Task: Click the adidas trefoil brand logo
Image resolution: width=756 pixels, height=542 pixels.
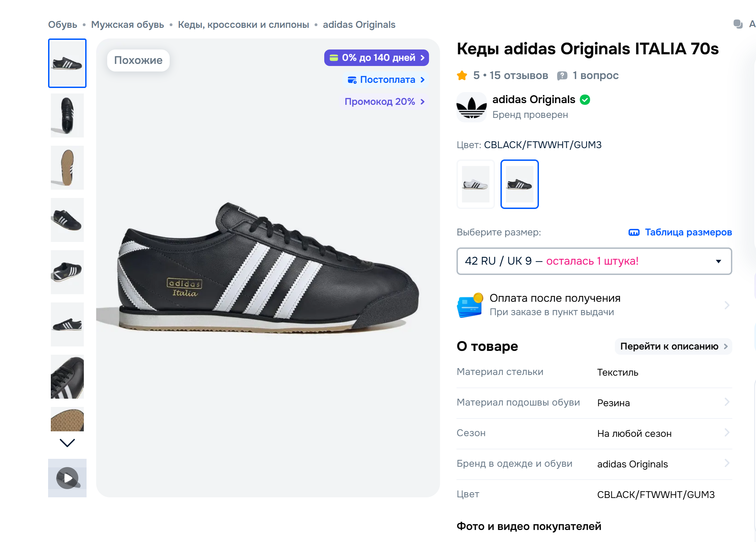Action: point(472,107)
